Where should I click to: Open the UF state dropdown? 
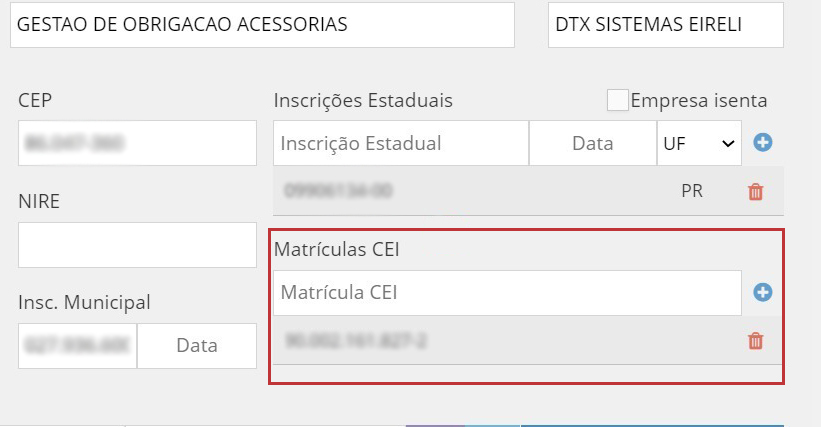pyautogui.click(x=698, y=143)
